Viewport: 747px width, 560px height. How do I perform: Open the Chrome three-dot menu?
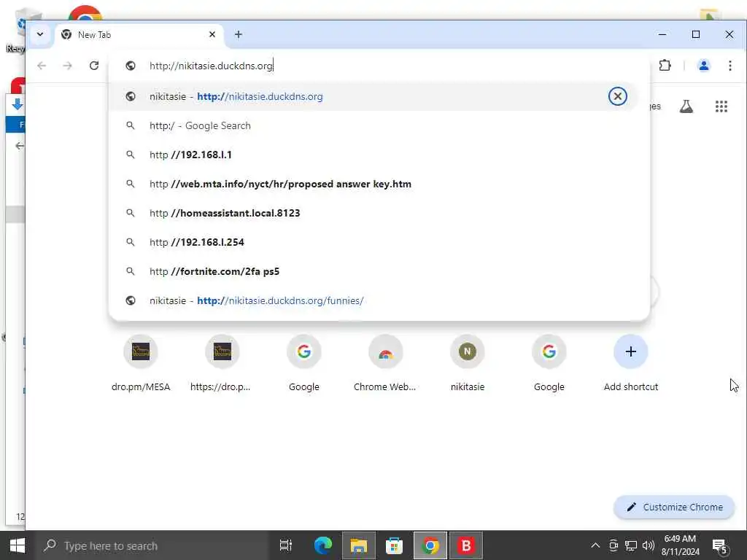click(729, 65)
